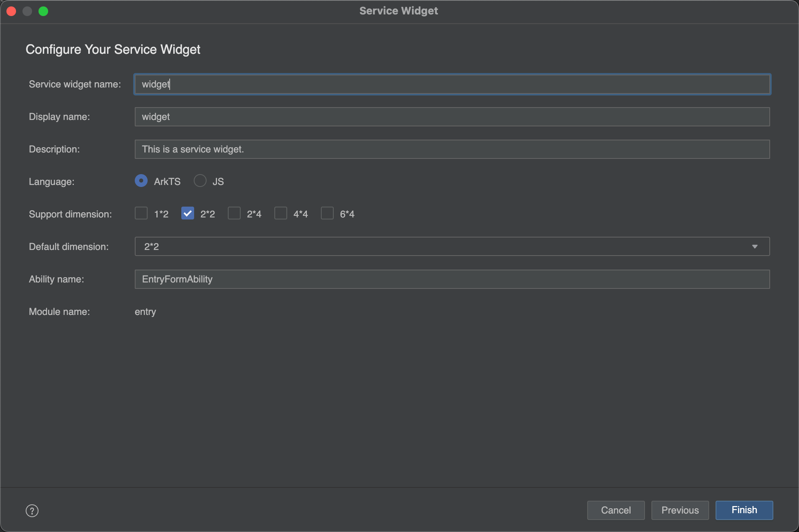
Task: Click the red close window button
Action: tap(11, 11)
